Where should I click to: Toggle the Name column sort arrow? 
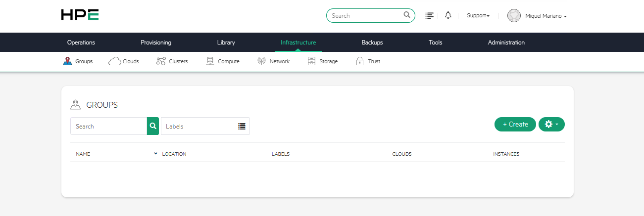click(155, 154)
